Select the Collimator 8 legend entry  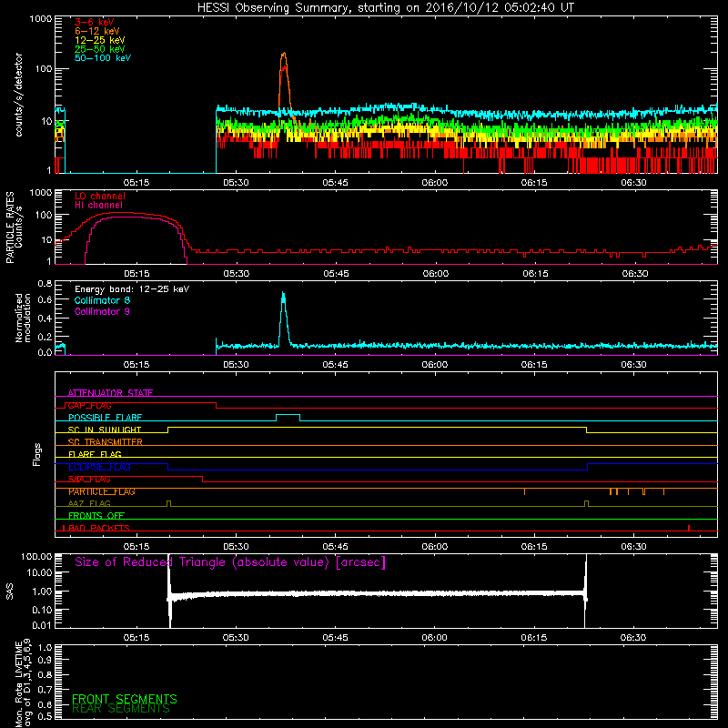[x=102, y=300]
